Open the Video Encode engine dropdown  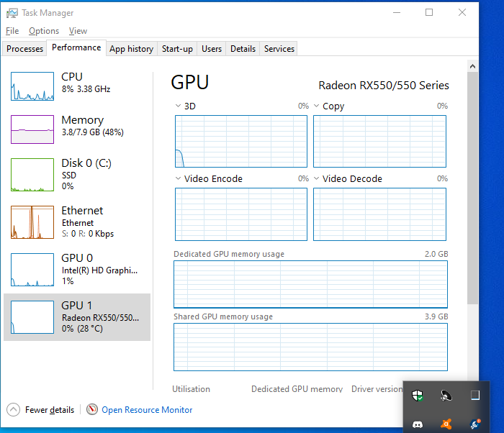coord(178,178)
